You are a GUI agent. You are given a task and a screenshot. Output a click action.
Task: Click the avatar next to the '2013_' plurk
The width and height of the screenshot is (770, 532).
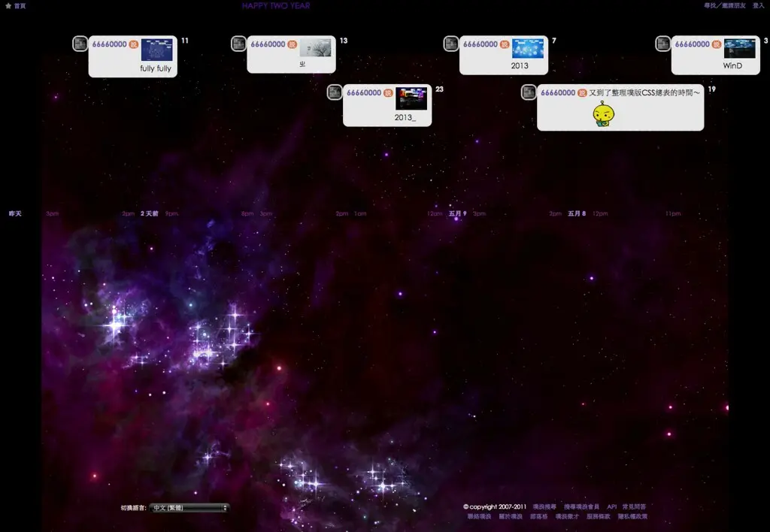[x=335, y=92]
